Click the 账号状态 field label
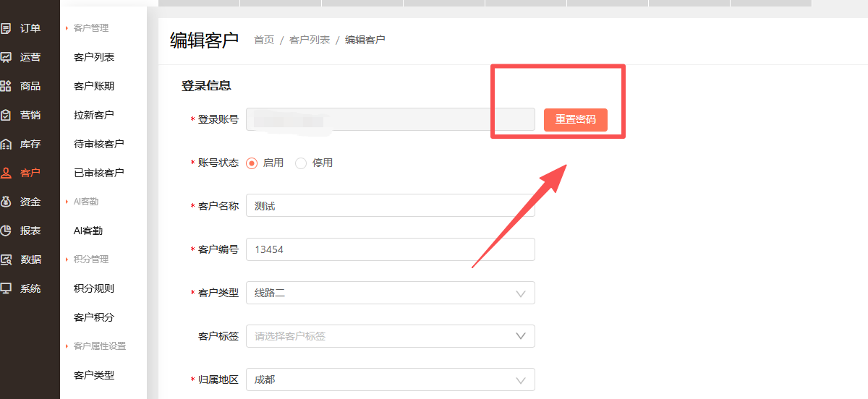The image size is (868, 399). pyautogui.click(x=218, y=163)
